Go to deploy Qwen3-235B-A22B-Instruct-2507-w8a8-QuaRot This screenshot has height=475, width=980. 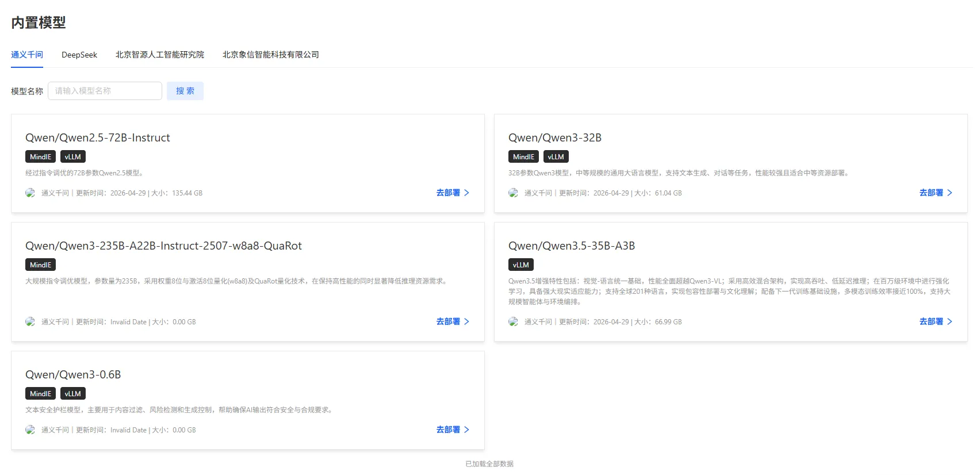(x=453, y=321)
